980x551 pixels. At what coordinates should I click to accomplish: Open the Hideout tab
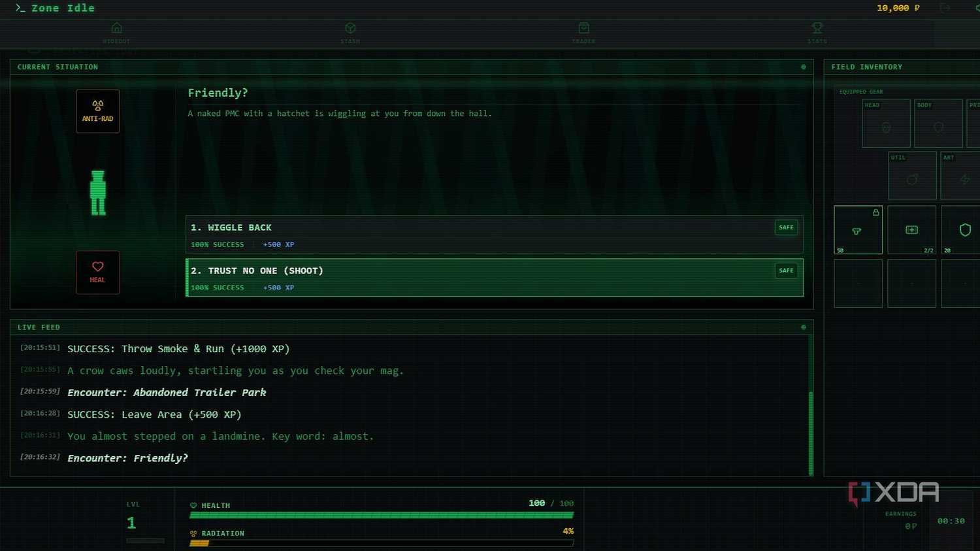(x=116, y=33)
